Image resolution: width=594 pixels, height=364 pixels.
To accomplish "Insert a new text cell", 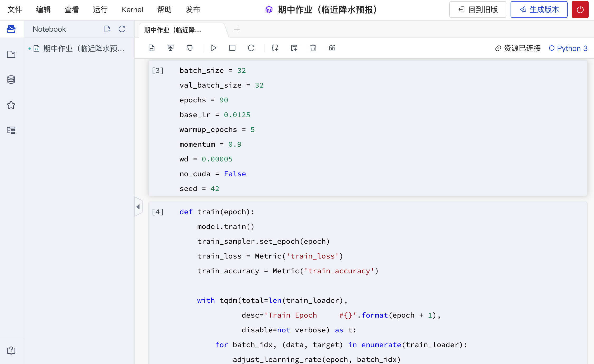I will pyautogui.click(x=294, y=48).
